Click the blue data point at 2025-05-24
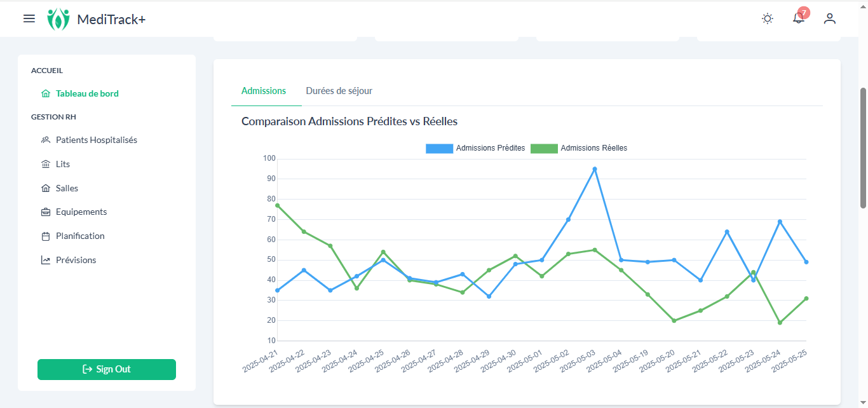This screenshot has width=868, height=408. click(780, 222)
